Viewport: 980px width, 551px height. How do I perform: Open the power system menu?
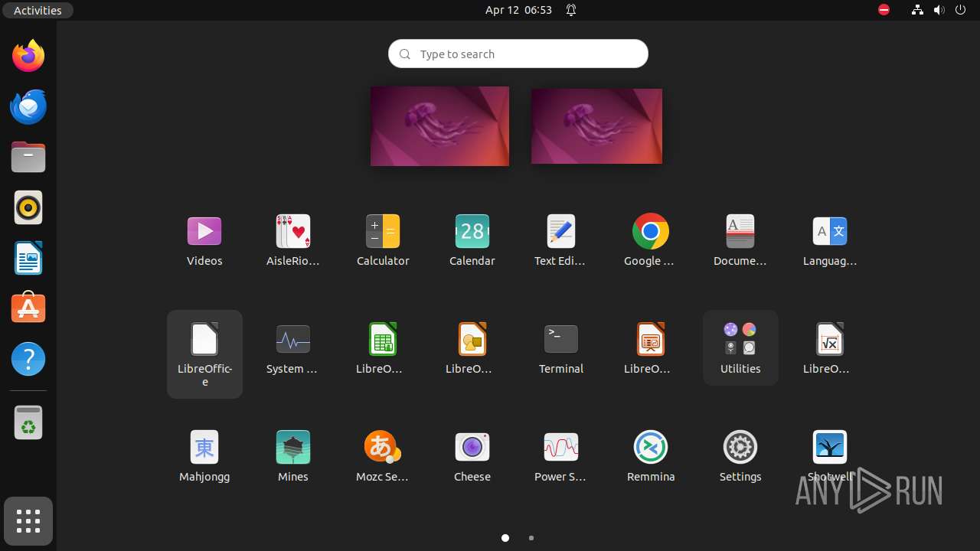click(x=962, y=10)
